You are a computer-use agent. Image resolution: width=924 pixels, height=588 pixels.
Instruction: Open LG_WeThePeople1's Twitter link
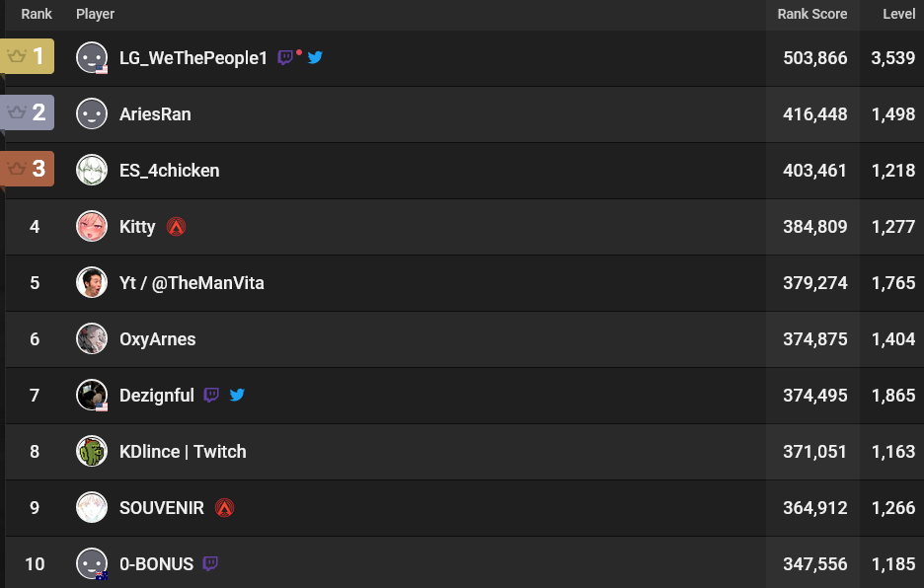(x=315, y=57)
